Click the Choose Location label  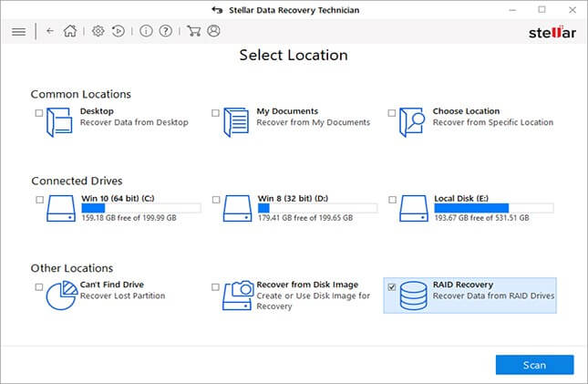(x=466, y=111)
